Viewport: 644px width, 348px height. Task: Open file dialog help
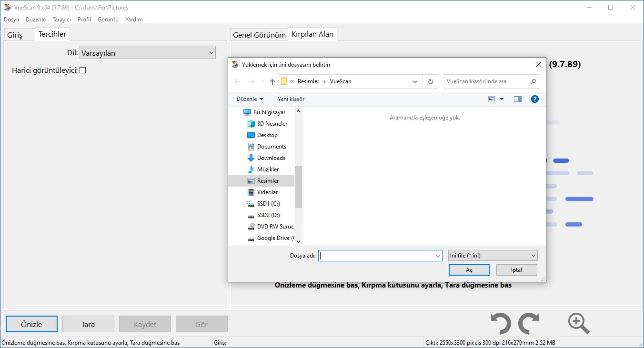click(535, 99)
